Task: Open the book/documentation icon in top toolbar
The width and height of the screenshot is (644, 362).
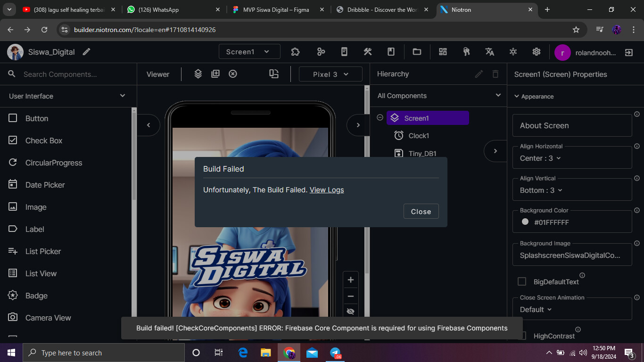Action: [x=344, y=52]
